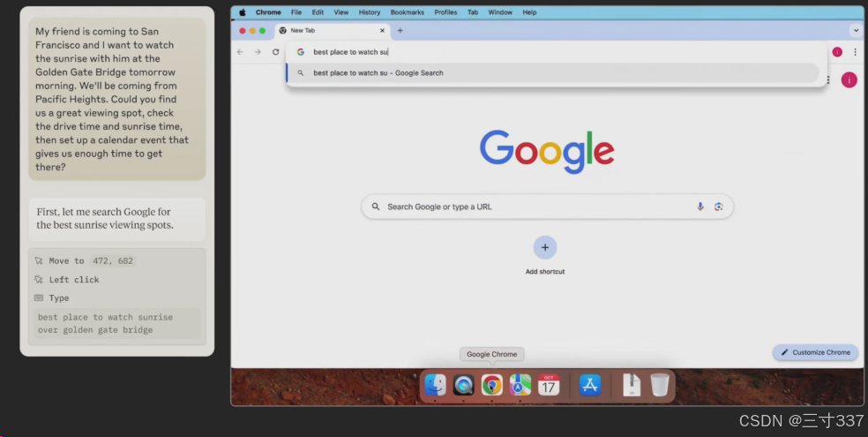Click the Add shortcut plus circle
Screen dimensions: 868x437
[x=545, y=247]
